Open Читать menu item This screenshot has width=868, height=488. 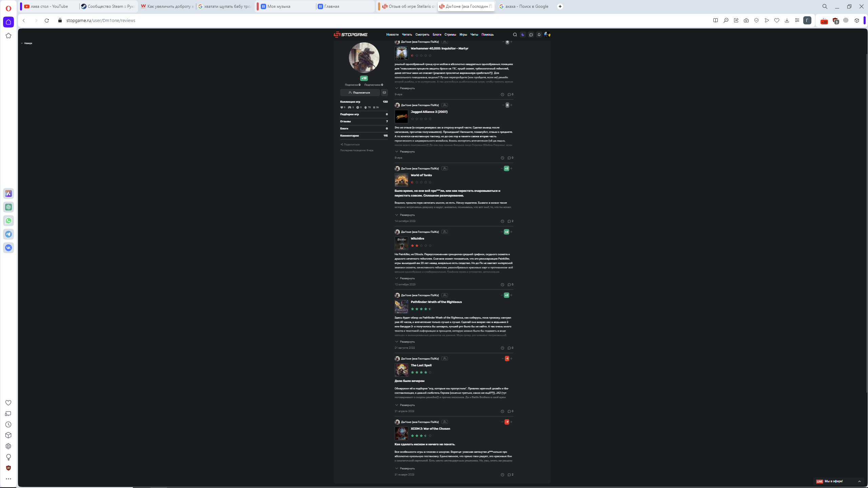pyautogui.click(x=407, y=35)
